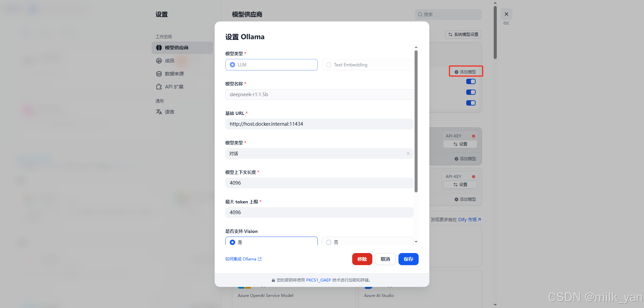Toggle the first model switch under 添加模型
Screen dimensions: 644x308
471,81
